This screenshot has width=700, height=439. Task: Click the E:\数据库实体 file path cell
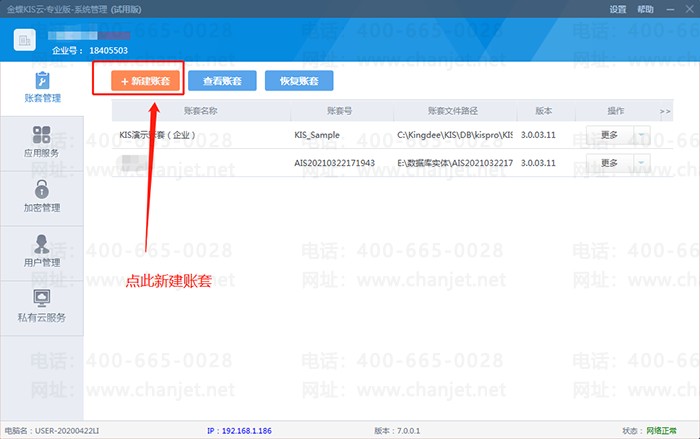pos(455,163)
